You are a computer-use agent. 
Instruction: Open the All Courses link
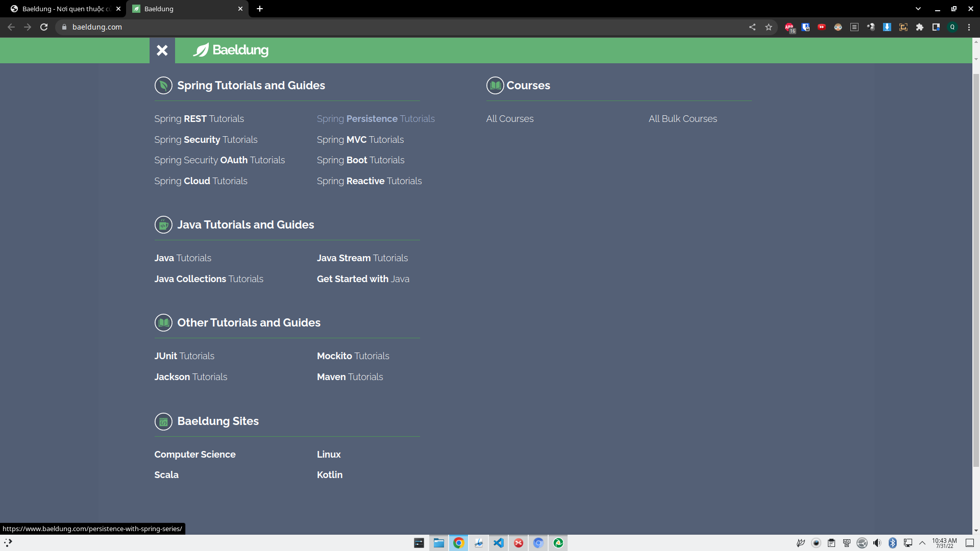pyautogui.click(x=510, y=119)
